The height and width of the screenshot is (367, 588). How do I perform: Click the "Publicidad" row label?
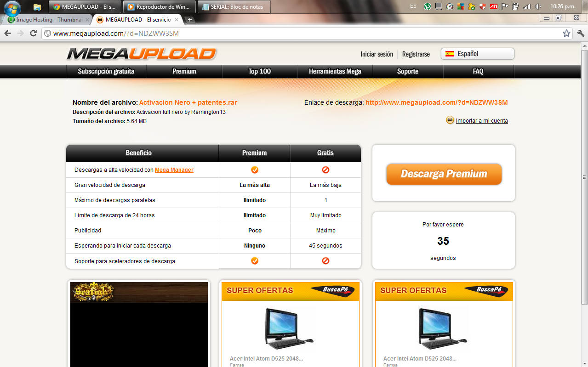(88, 231)
